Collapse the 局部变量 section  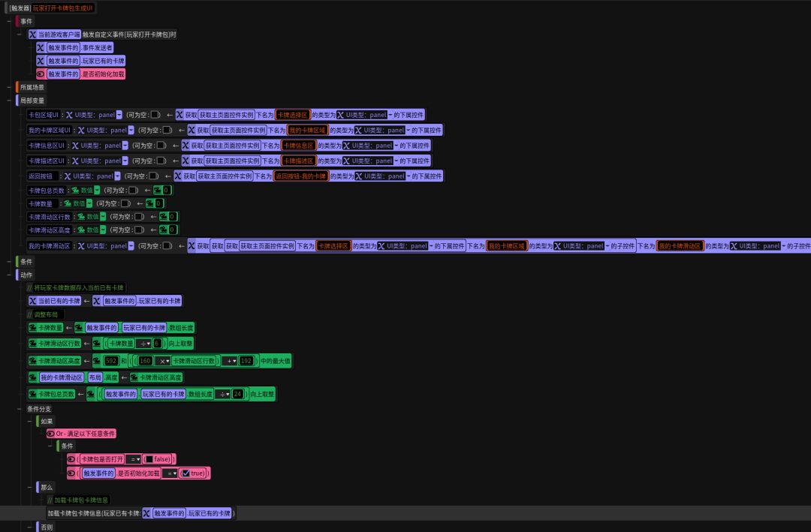tap(9, 101)
